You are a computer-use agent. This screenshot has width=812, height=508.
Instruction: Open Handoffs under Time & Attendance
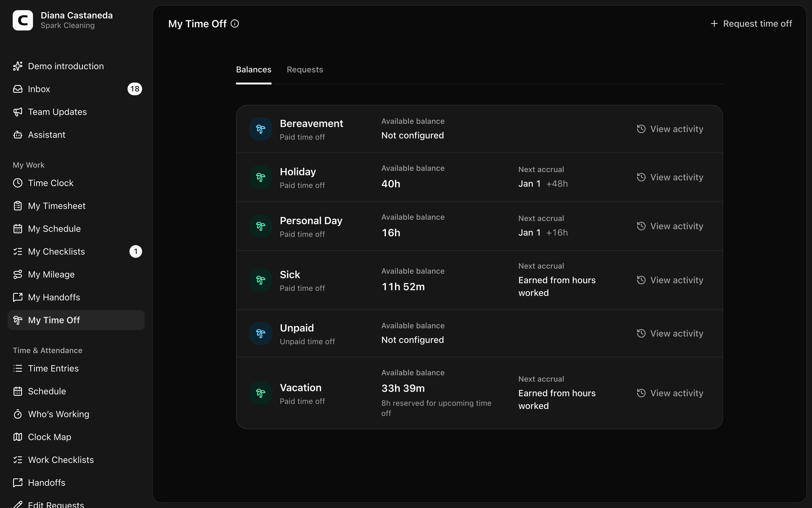tap(76, 483)
